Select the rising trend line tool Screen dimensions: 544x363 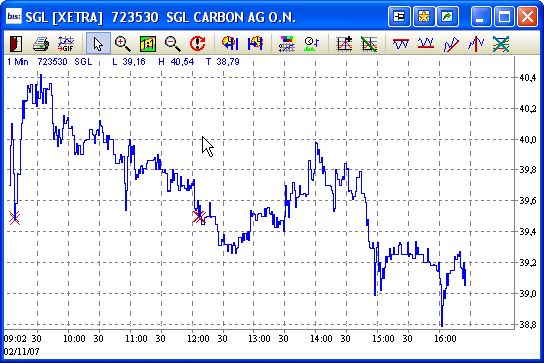(451, 44)
